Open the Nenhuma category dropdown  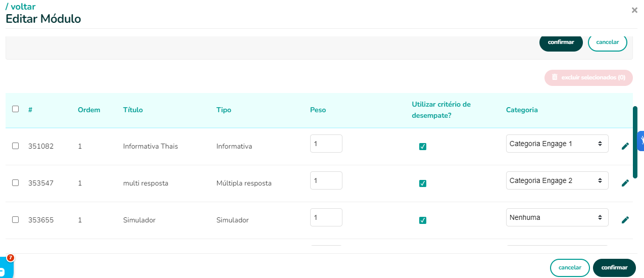pos(557,217)
